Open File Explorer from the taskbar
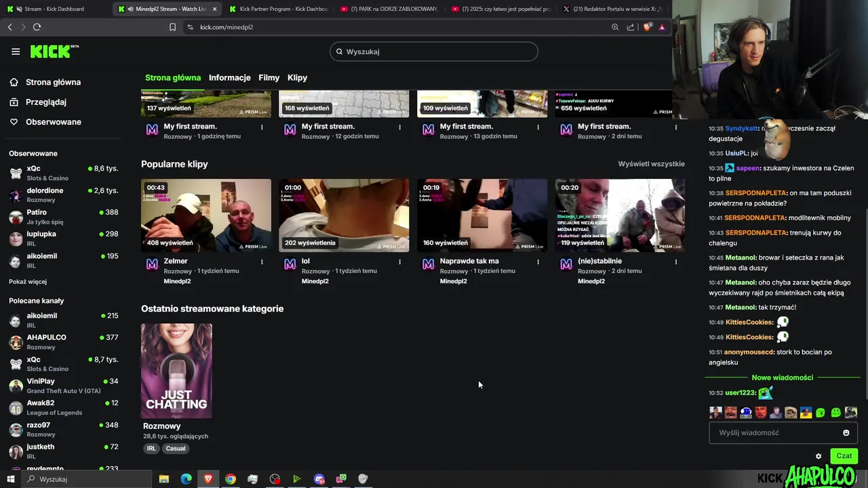 pos(163,479)
